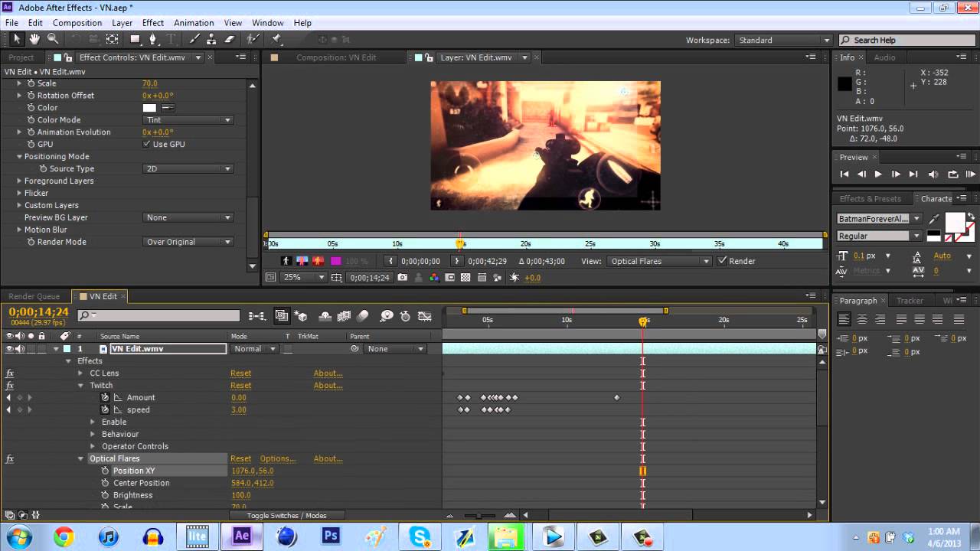Switch to the Project panel tab
The image size is (980, 551).
click(21, 57)
